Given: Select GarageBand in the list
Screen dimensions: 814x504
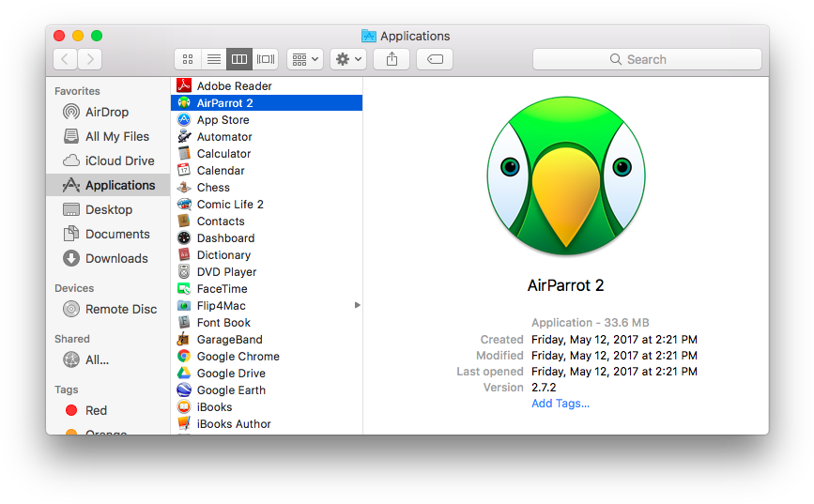Looking at the screenshot, I should pos(267,340).
